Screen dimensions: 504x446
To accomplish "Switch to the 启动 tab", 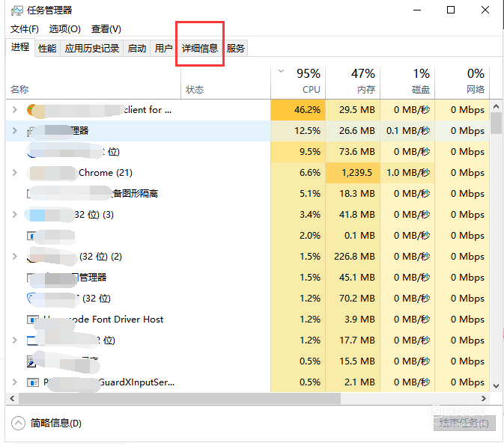I will click(137, 49).
